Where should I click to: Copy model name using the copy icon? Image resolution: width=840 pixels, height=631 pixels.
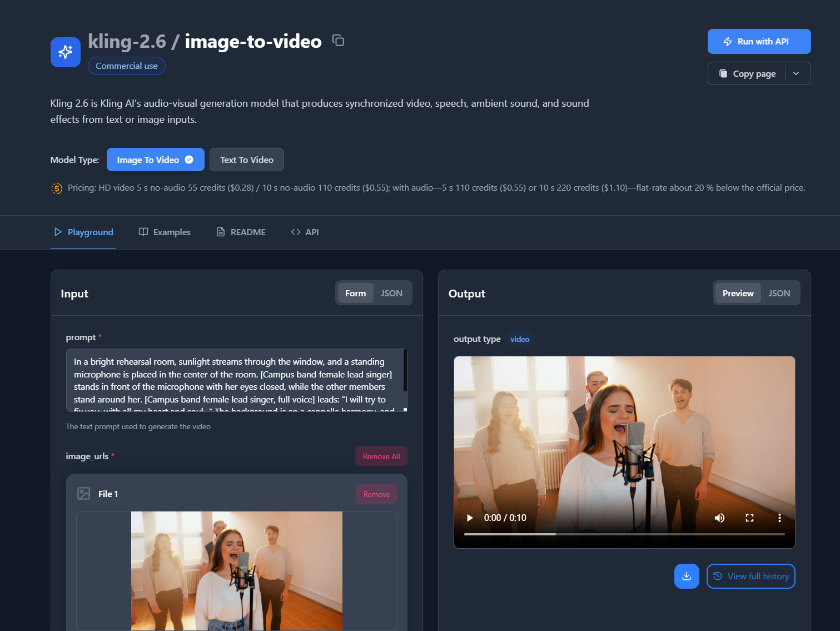pyautogui.click(x=338, y=41)
